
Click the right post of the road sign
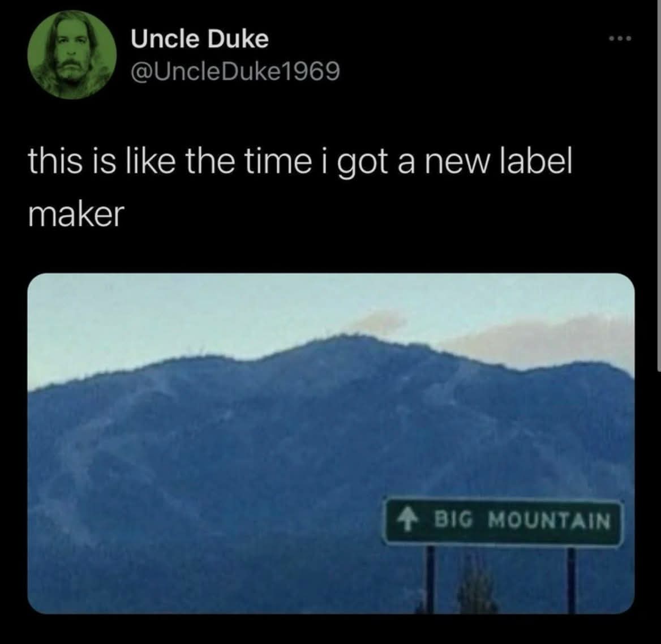point(571,579)
